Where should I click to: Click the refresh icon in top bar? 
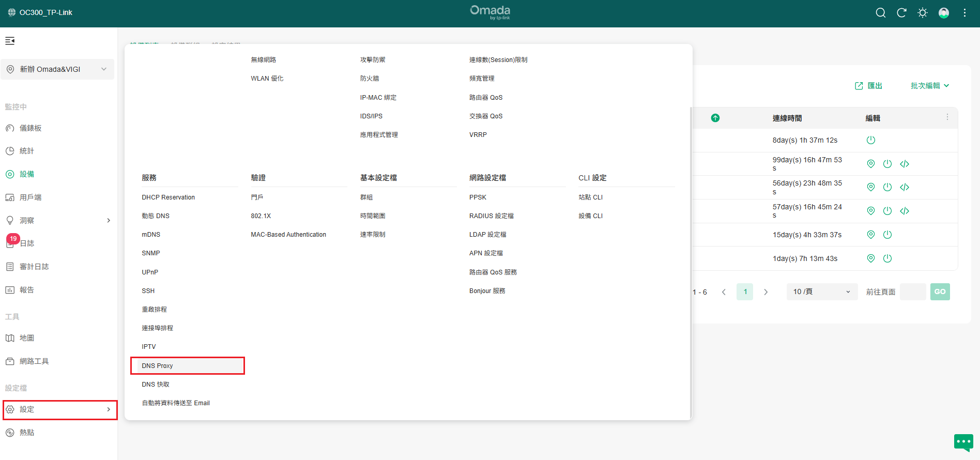point(901,13)
